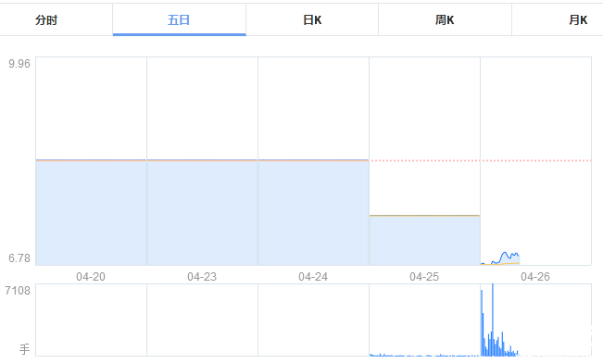The image size is (603, 364).
Task: Click the 9.96 price axis label
Action: pyautogui.click(x=19, y=64)
